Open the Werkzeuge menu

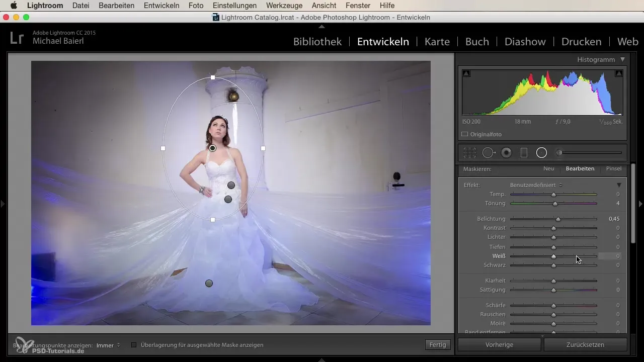coord(284,6)
